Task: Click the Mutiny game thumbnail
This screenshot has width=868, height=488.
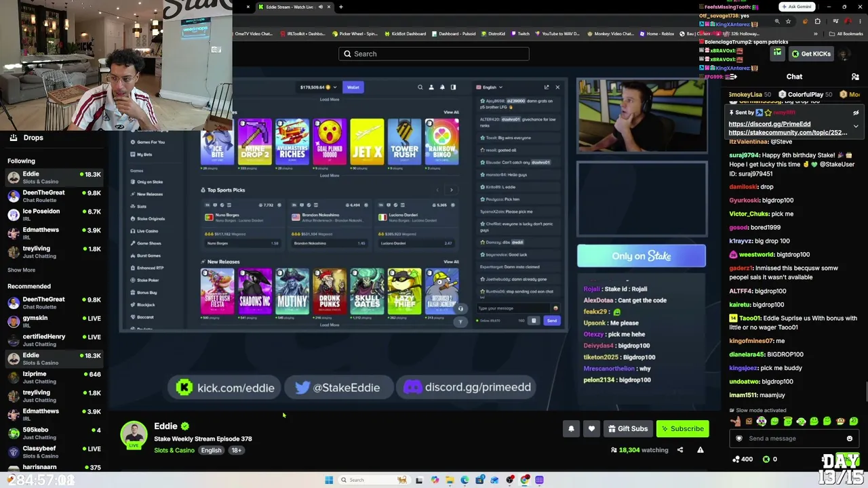Action: click(292, 291)
